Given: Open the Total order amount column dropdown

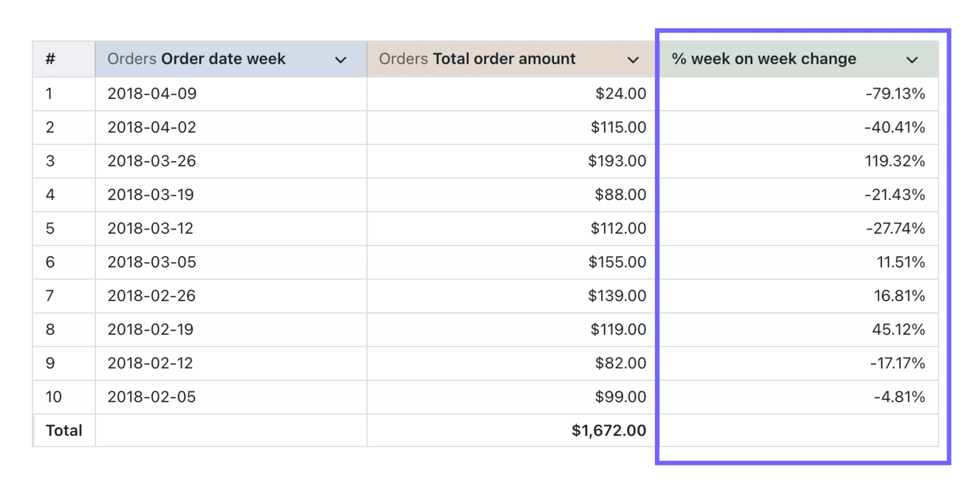Looking at the screenshot, I should [633, 60].
